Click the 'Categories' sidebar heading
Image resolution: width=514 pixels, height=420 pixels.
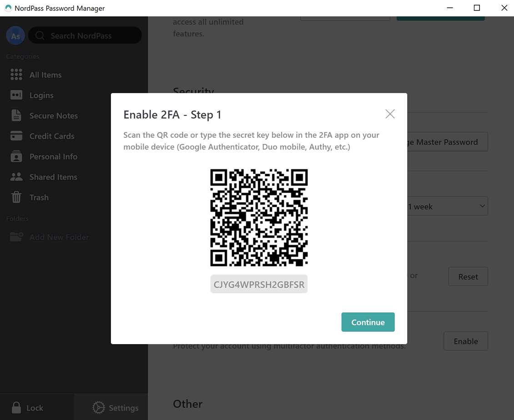(23, 56)
